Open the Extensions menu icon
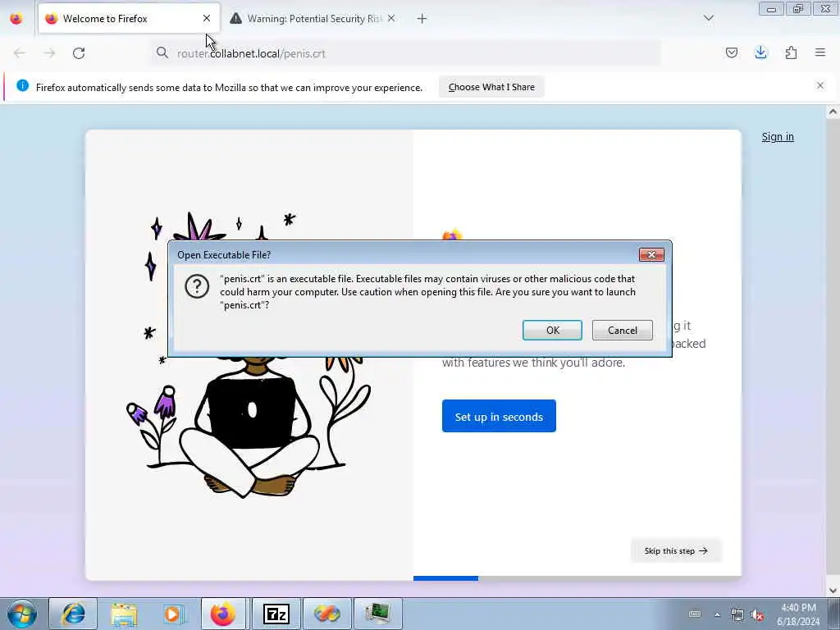This screenshot has width=840, height=630. tap(791, 52)
